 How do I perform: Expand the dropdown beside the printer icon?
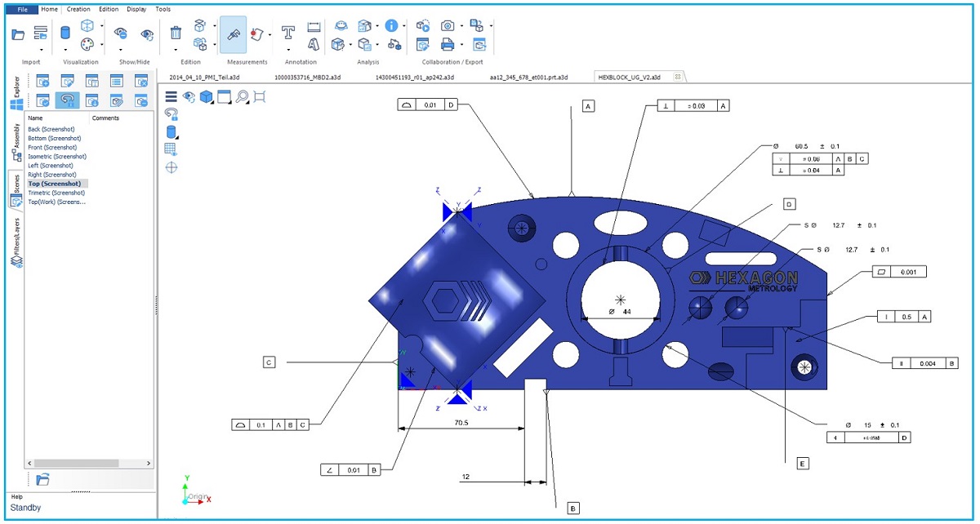point(461,45)
